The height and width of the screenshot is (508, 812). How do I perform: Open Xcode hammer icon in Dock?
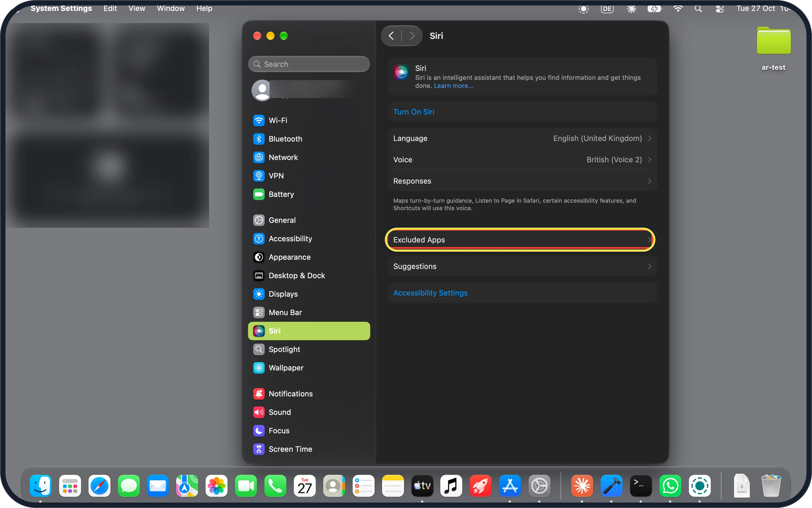[611, 486]
